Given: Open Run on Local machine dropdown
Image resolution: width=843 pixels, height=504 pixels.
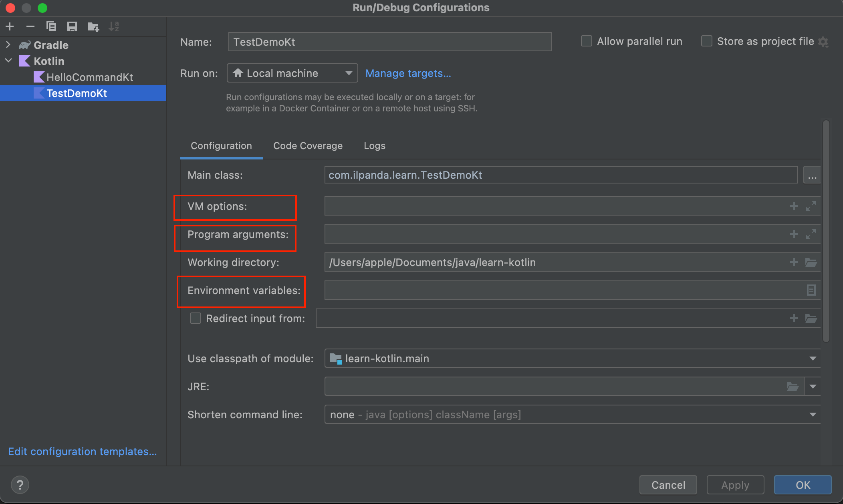Looking at the screenshot, I should coord(292,73).
